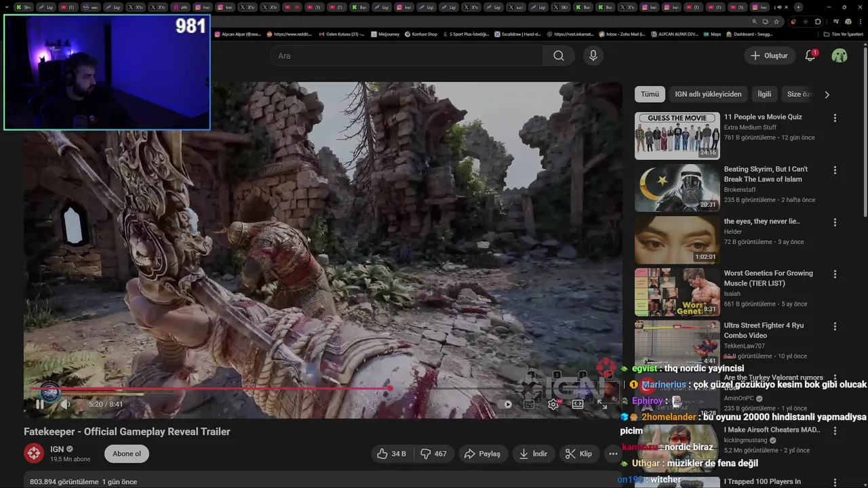
Task: Open the Konfuse Shop bookmark
Action: pyautogui.click(x=421, y=34)
